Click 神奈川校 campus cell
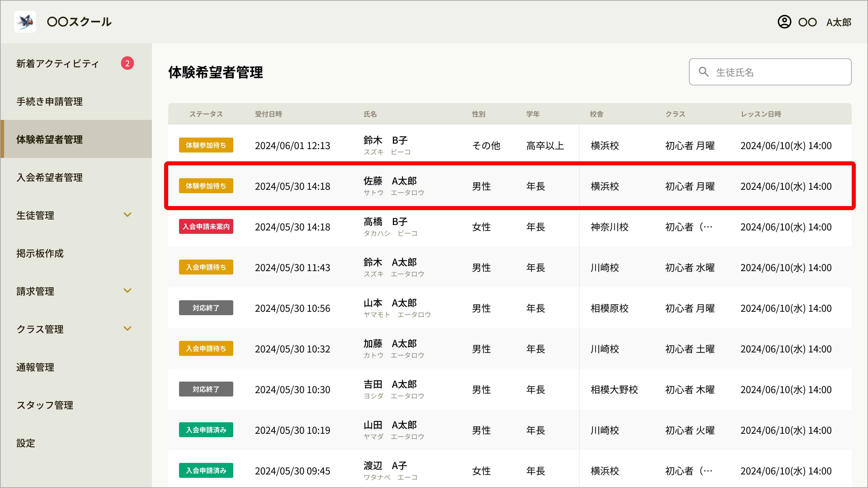Viewport: 868px width, 488px height. [x=610, y=227]
